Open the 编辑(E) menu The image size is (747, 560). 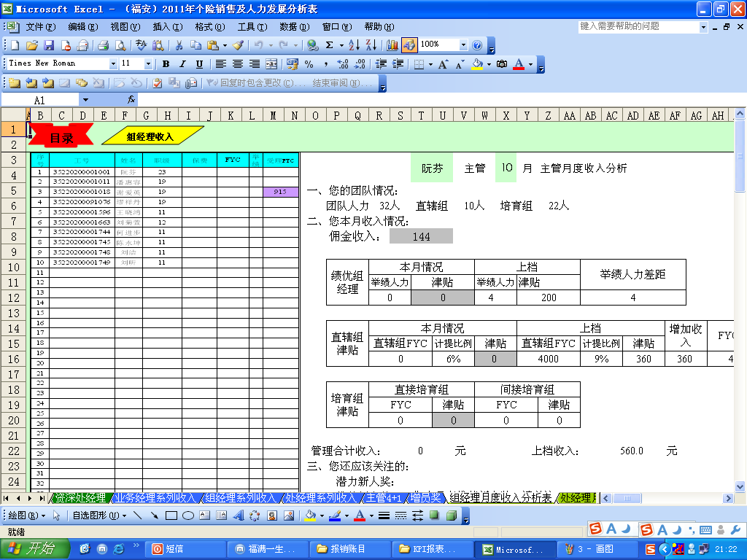(x=83, y=27)
